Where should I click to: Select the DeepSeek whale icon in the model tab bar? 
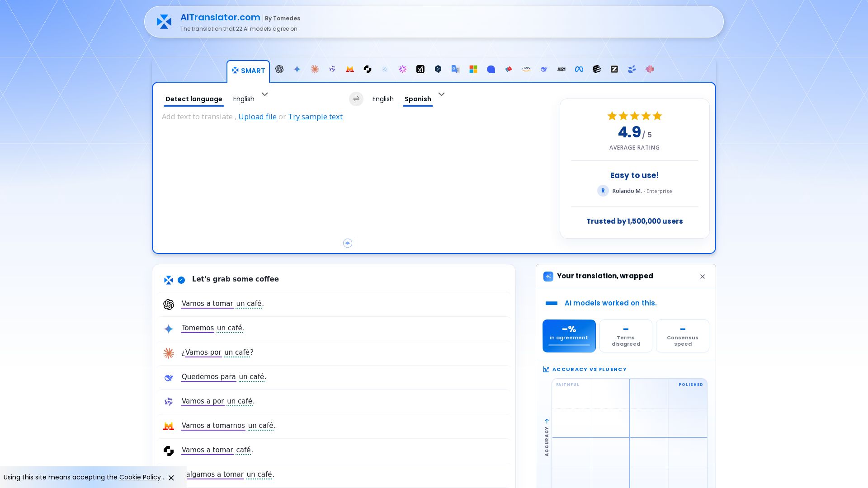(x=544, y=69)
